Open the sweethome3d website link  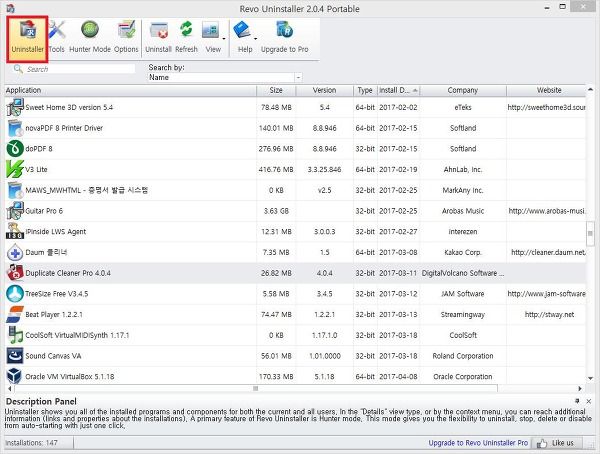[546, 107]
